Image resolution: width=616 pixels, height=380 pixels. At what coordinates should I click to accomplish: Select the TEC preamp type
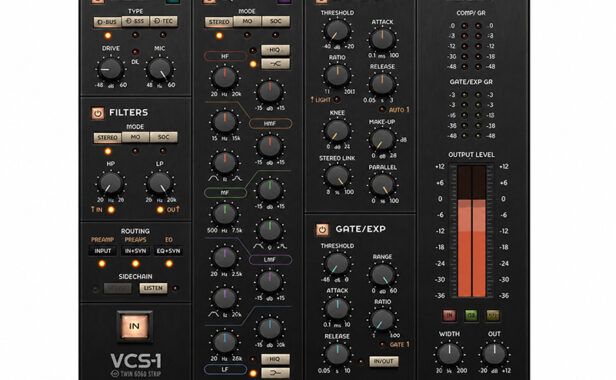[x=163, y=21]
